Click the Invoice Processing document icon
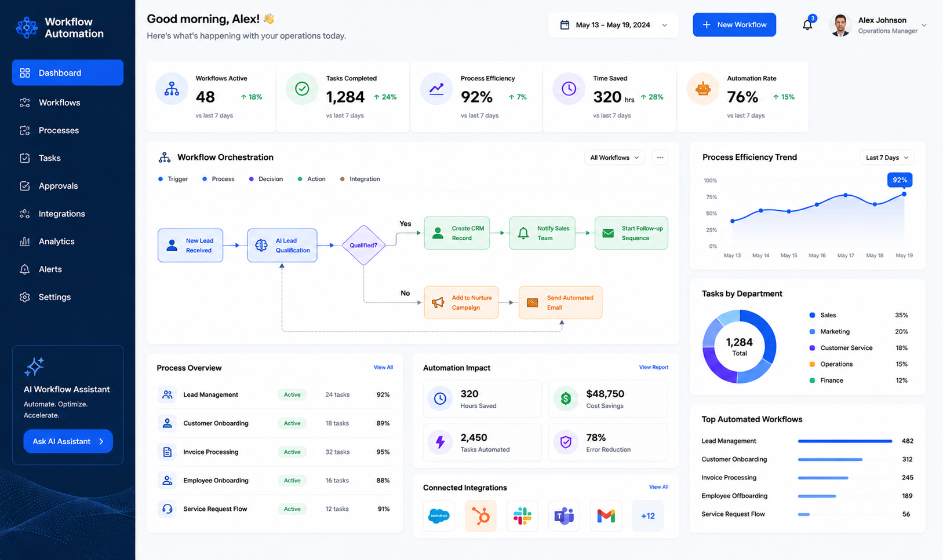Screen dimensions: 943x560 tap(167, 452)
